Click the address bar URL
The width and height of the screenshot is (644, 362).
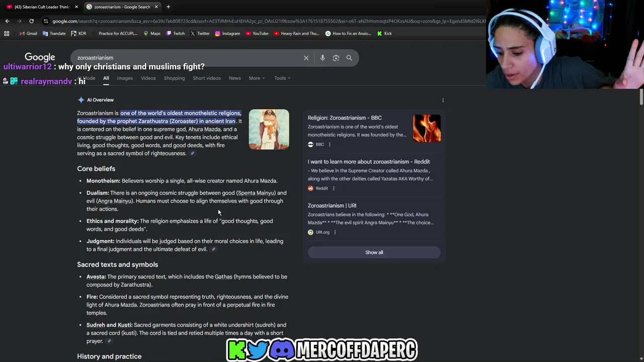click(x=269, y=21)
